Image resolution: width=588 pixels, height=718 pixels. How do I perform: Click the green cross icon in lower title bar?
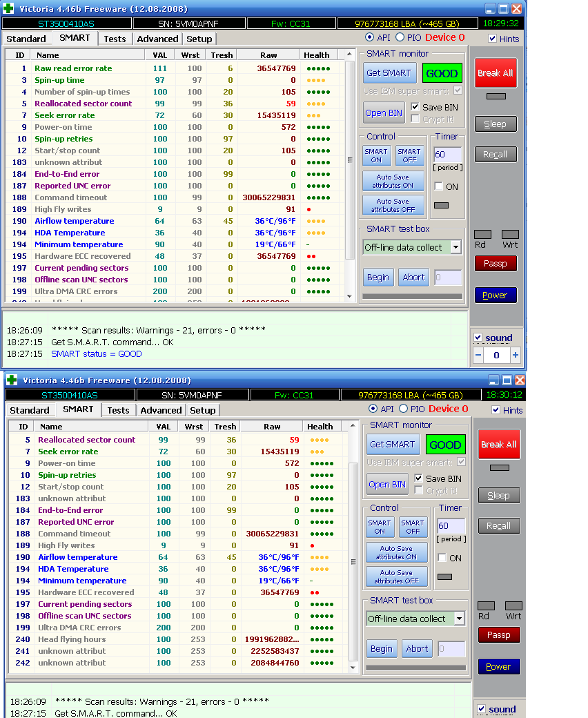tap(12, 380)
